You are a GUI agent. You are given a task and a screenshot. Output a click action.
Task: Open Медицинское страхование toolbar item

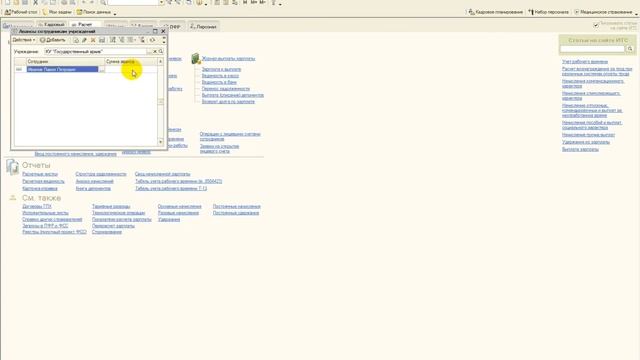[x=603, y=12]
